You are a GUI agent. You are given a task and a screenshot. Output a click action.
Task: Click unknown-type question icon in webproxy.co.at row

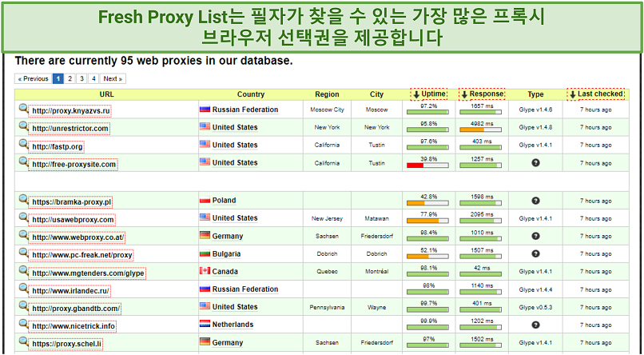tap(535, 236)
